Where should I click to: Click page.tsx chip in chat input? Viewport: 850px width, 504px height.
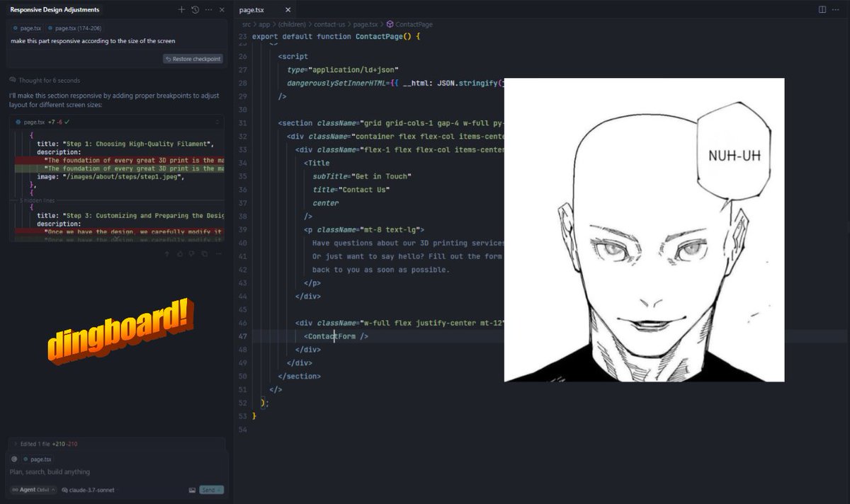(x=38, y=459)
